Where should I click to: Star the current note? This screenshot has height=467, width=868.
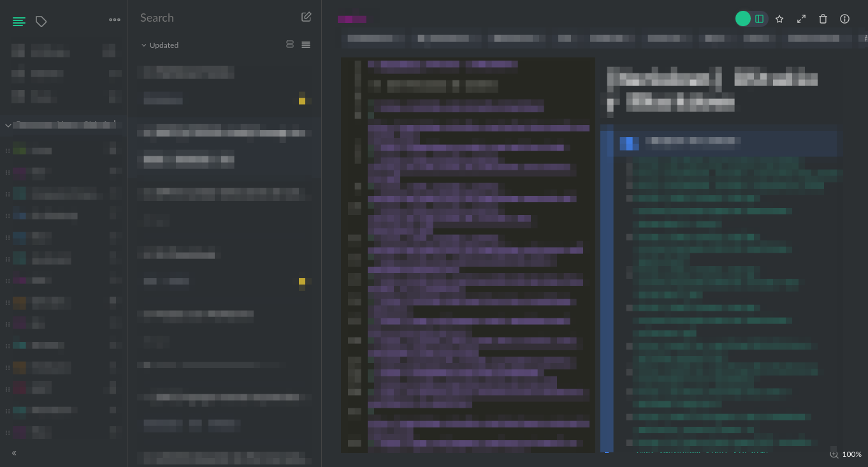coord(779,19)
